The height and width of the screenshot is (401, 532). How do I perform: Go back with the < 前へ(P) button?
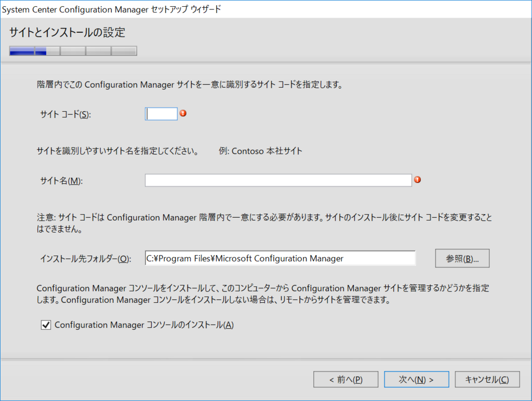[x=345, y=379]
